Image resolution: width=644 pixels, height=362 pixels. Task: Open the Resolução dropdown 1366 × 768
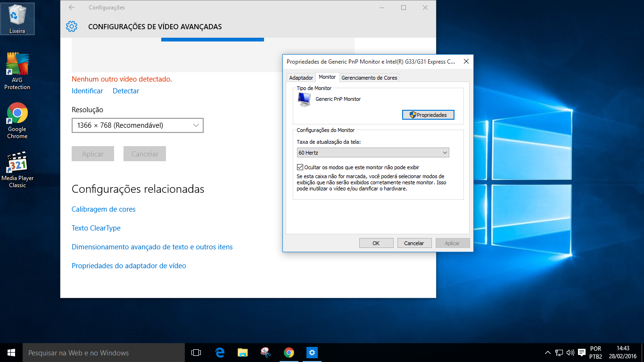coord(138,125)
